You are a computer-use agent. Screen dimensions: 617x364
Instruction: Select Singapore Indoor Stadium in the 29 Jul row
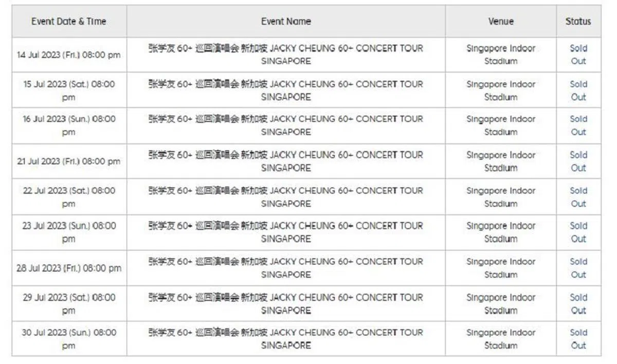click(501, 304)
